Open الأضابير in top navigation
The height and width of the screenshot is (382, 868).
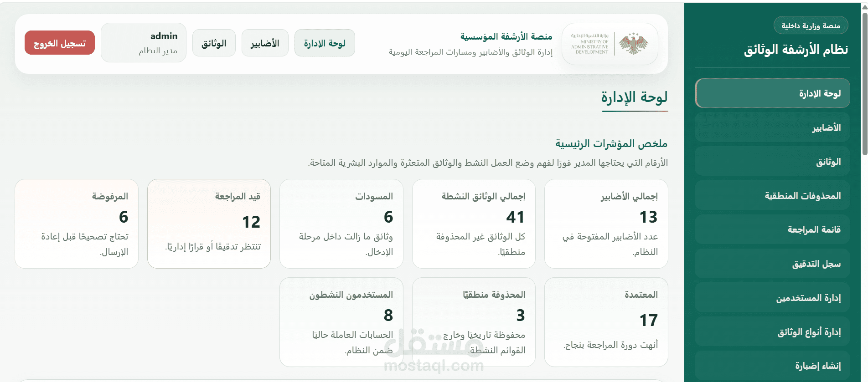coord(265,43)
